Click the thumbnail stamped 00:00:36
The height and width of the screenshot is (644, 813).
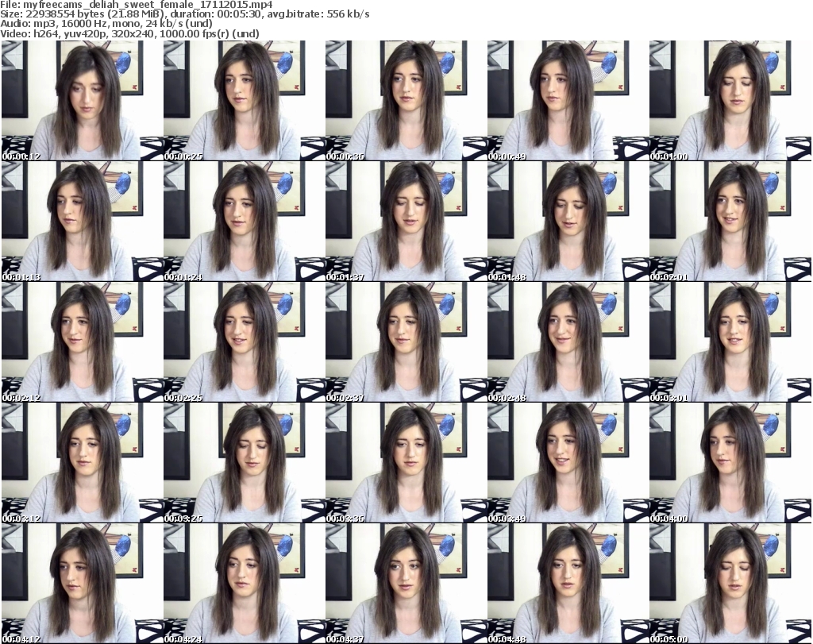tap(406, 100)
